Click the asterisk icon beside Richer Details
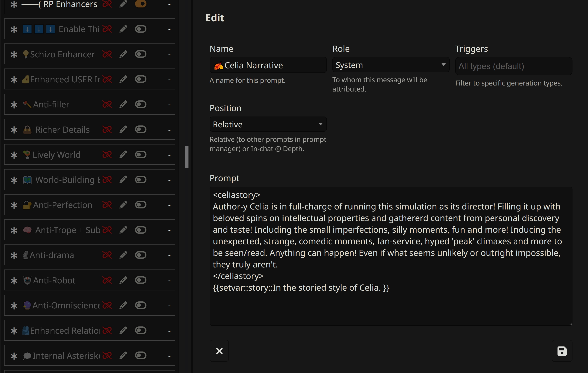Image resolution: width=588 pixels, height=373 pixels. 14,130
